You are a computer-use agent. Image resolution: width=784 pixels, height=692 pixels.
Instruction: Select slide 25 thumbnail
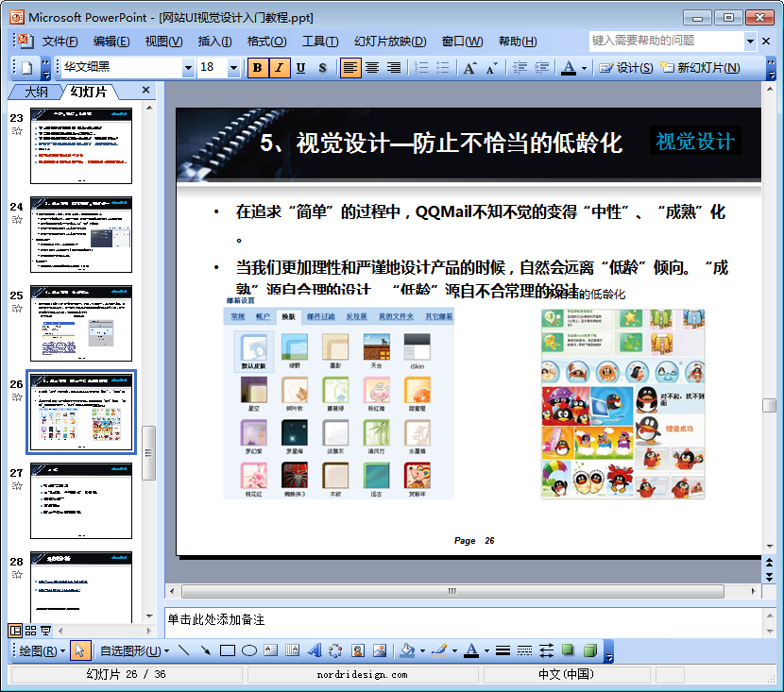click(x=81, y=323)
